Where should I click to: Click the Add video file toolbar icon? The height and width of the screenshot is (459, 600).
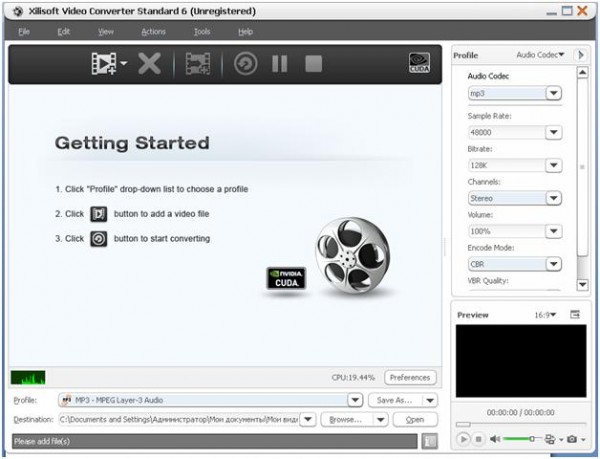pos(103,63)
